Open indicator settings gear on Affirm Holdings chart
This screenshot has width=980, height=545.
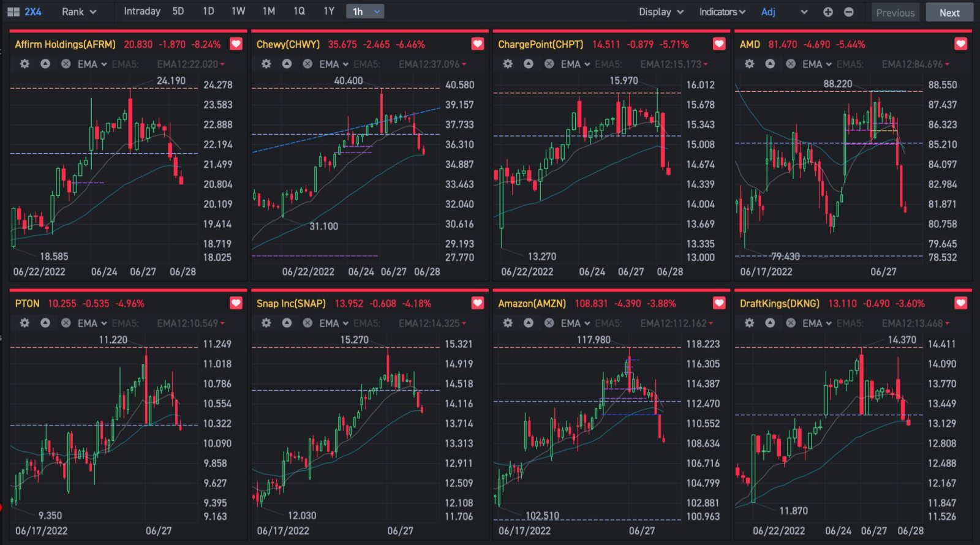pyautogui.click(x=24, y=64)
